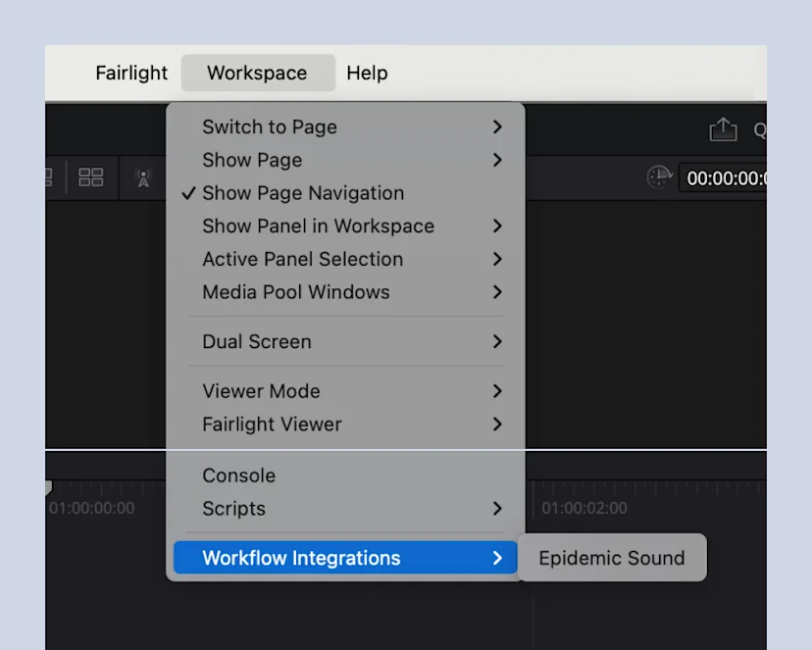Expand the Switch to Page submenu
Viewport: 812px width, 650px height.
270,126
